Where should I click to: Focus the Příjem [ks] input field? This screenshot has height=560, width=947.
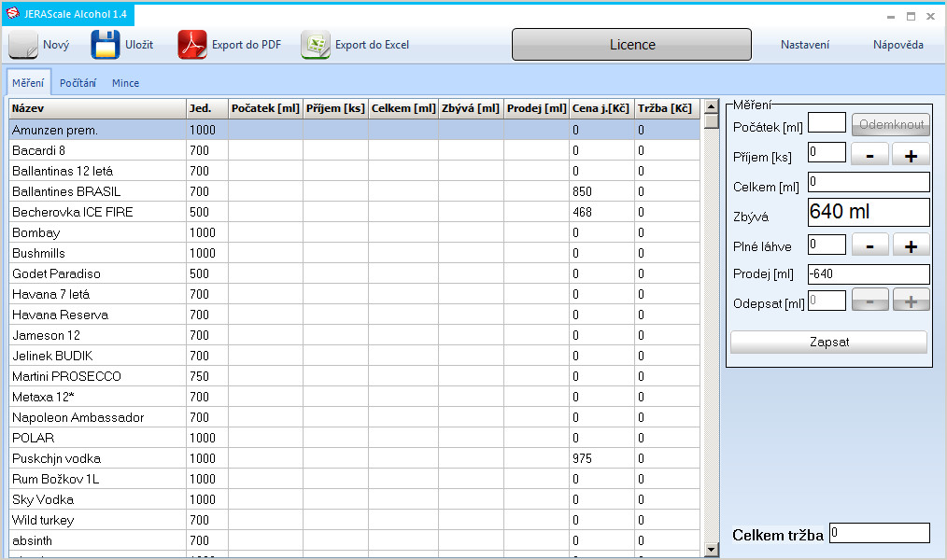827,152
